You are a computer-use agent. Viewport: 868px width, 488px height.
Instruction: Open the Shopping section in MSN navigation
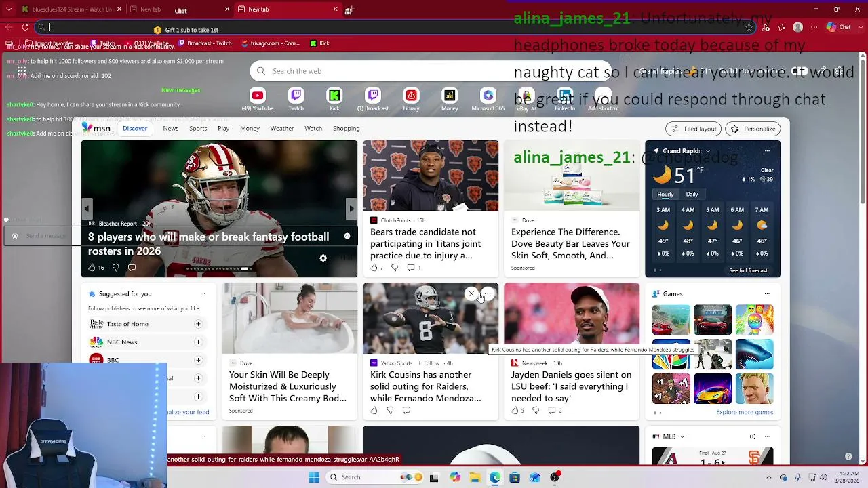(347, 128)
